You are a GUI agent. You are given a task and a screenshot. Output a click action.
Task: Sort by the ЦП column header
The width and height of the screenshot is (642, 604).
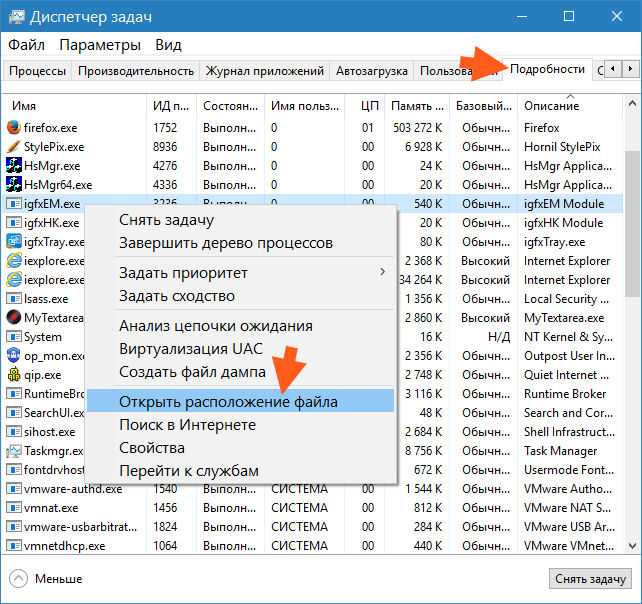coord(365,106)
